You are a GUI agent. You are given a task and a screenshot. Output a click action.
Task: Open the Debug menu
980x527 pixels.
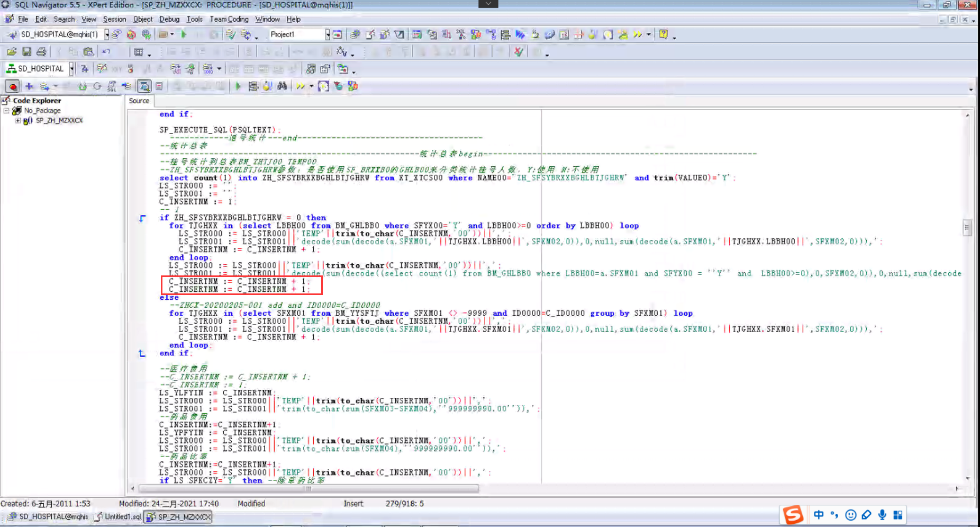pos(169,19)
